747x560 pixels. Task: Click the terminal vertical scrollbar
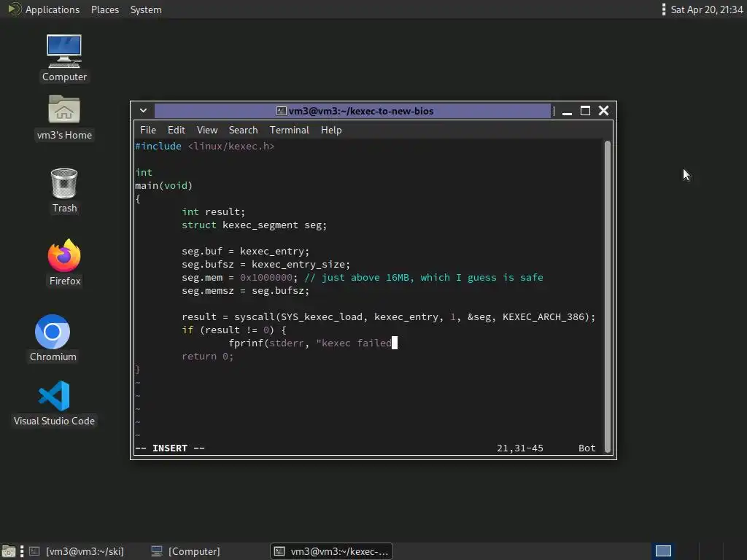pos(608,296)
